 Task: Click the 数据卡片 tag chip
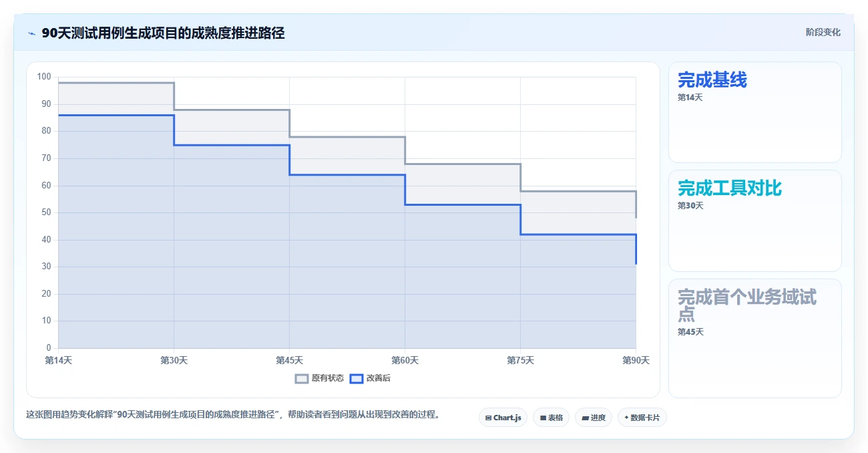coord(642,418)
